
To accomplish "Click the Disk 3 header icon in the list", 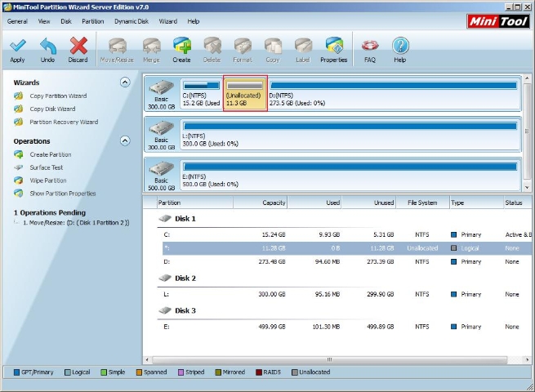I will point(165,310).
